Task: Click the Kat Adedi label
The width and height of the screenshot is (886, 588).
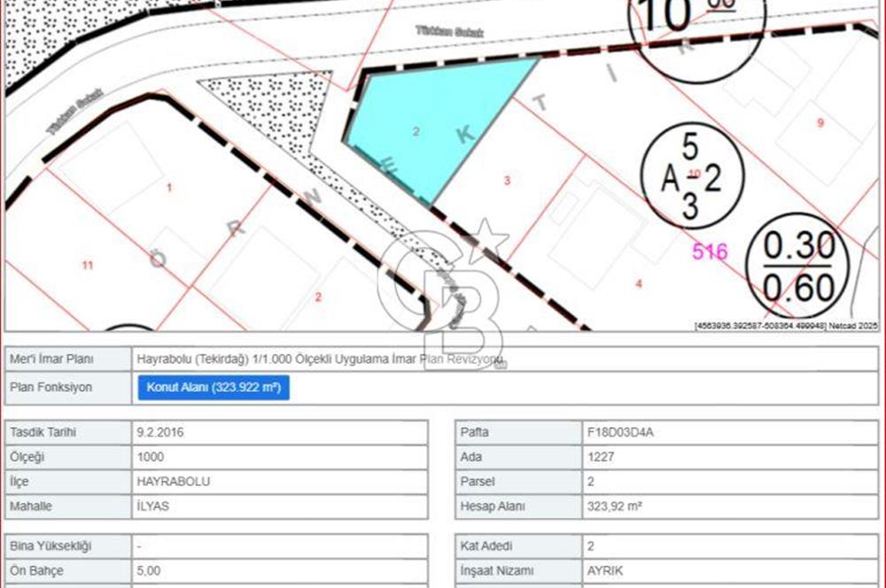Action: pos(486,546)
